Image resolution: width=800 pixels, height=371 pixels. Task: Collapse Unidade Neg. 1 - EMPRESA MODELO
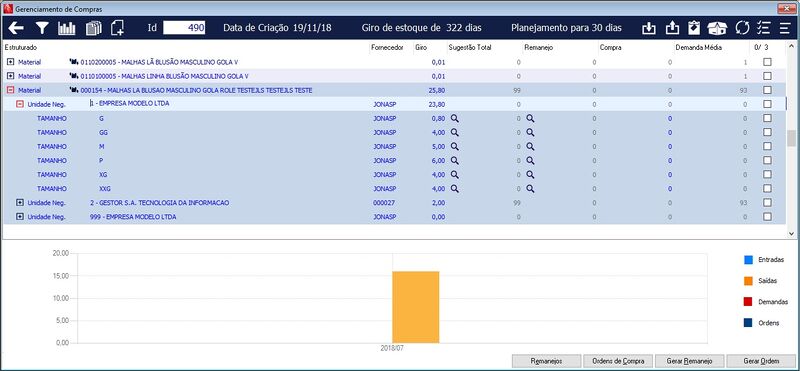tap(20, 104)
